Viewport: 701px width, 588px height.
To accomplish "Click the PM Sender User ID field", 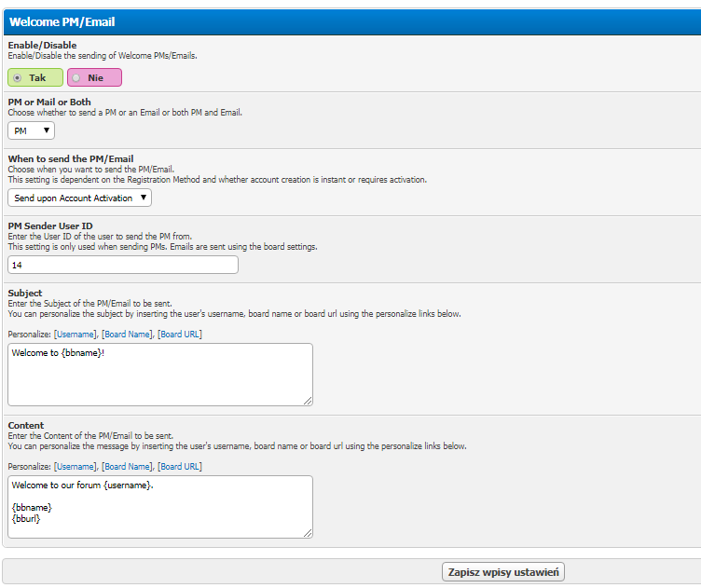I will click(x=123, y=265).
